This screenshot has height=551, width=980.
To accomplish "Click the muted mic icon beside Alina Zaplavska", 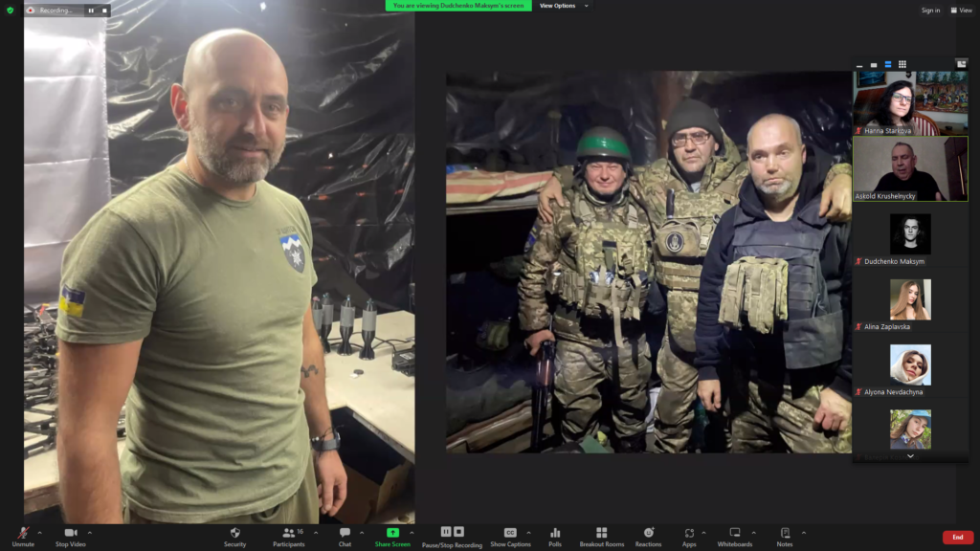I will pyautogui.click(x=858, y=327).
